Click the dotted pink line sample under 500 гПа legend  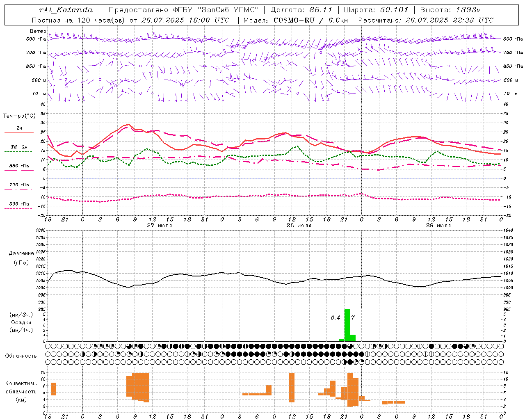[x=18, y=209]
